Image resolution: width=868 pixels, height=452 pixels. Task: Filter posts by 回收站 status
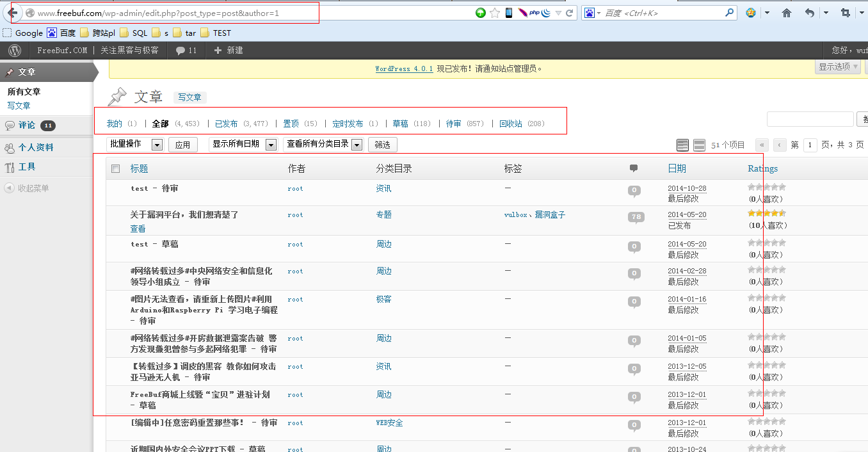(511, 124)
